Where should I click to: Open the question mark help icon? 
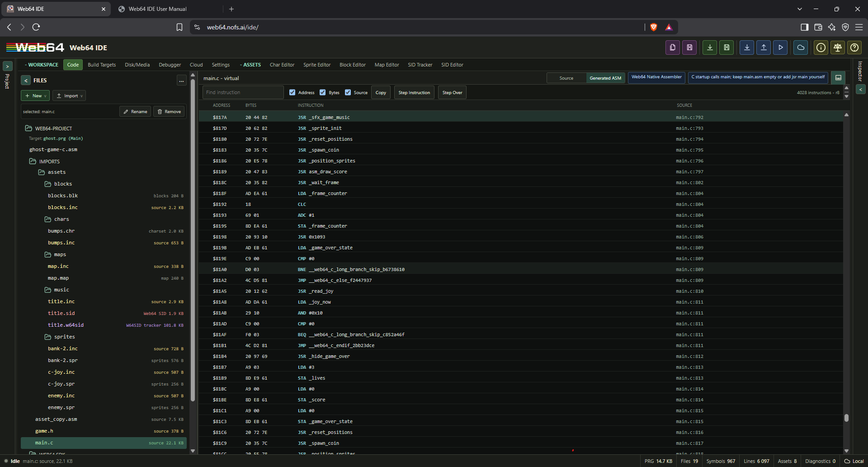(854, 48)
